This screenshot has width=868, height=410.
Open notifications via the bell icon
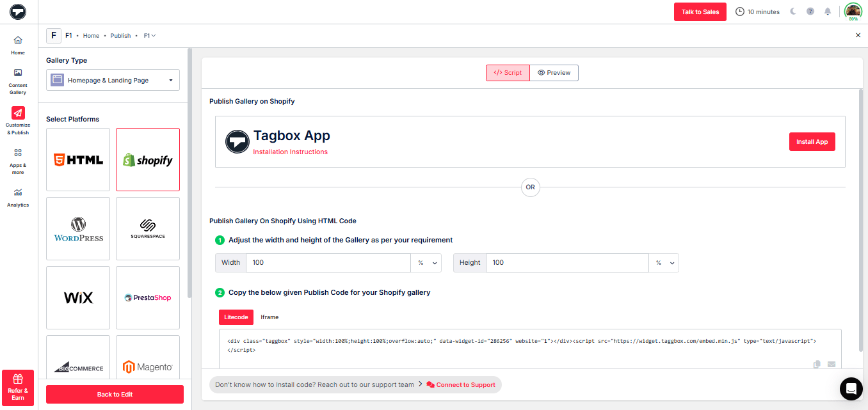(828, 11)
